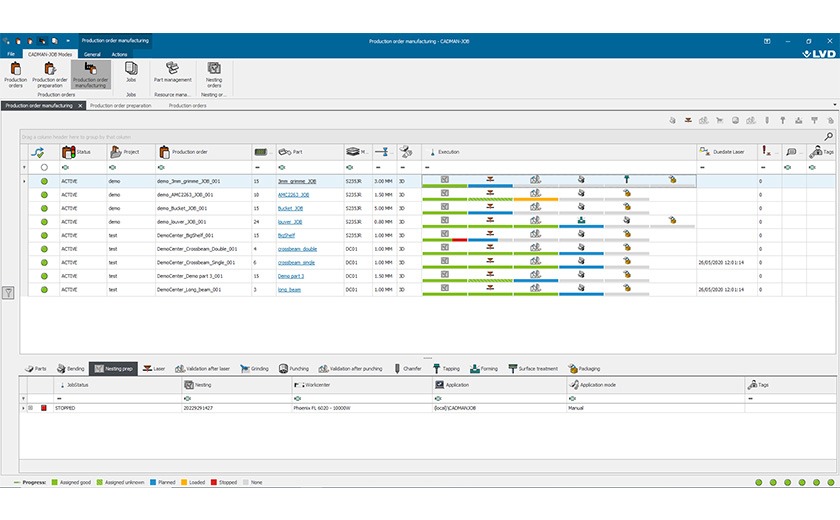The image size is (840, 520).
Task: Open the AMC2263_JOB part link
Action: (293, 194)
